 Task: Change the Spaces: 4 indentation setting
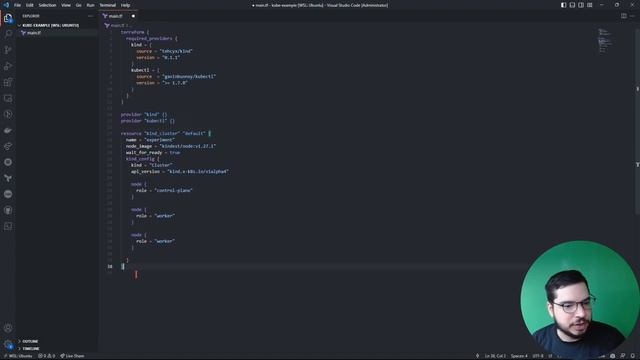[x=519, y=356]
